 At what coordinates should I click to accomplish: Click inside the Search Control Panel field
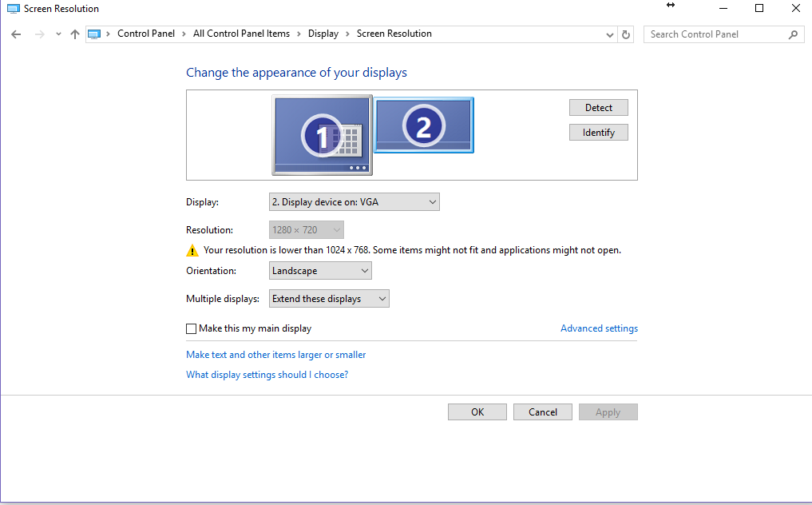pos(711,34)
